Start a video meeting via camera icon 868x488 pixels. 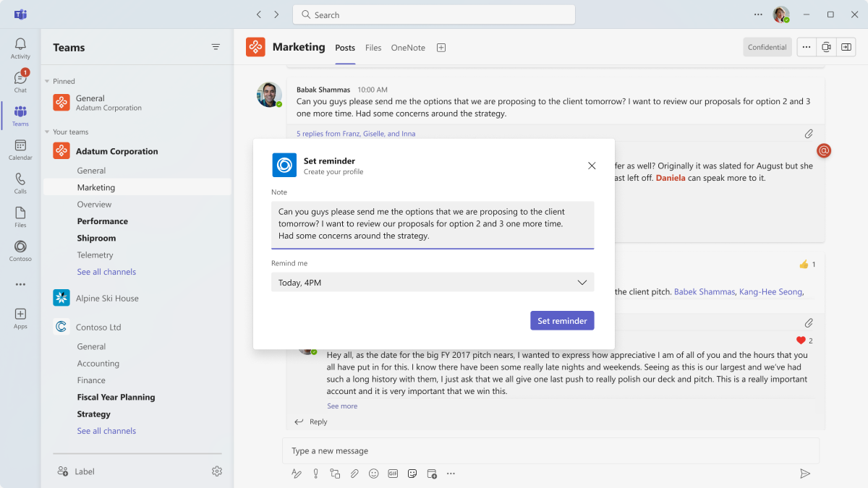click(826, 47)
